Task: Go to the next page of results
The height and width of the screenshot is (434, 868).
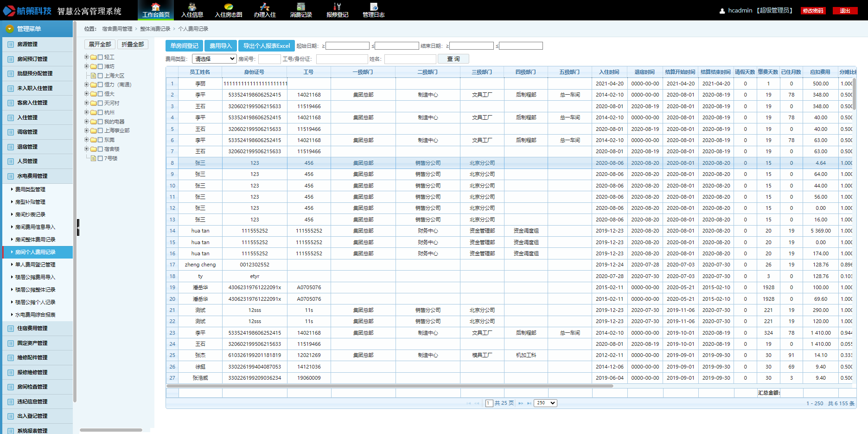Action: 521,403
